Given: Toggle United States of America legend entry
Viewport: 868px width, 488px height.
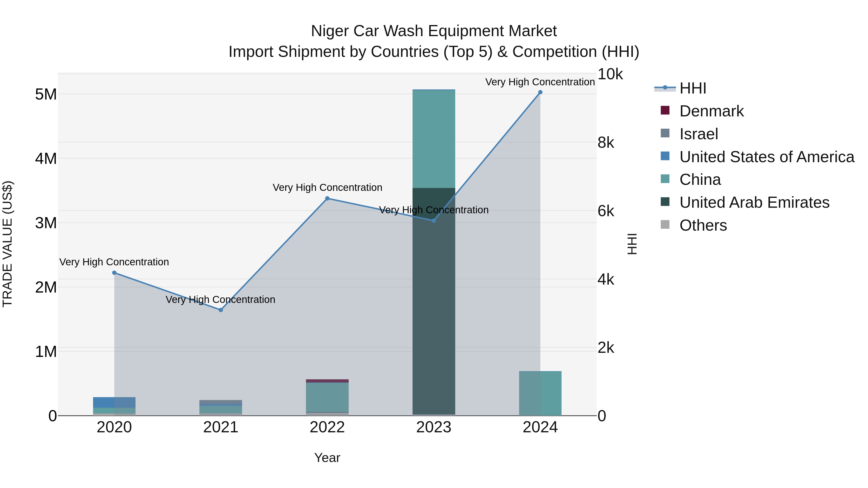Looking at the screenshot, I should click(x=758, y=157).
